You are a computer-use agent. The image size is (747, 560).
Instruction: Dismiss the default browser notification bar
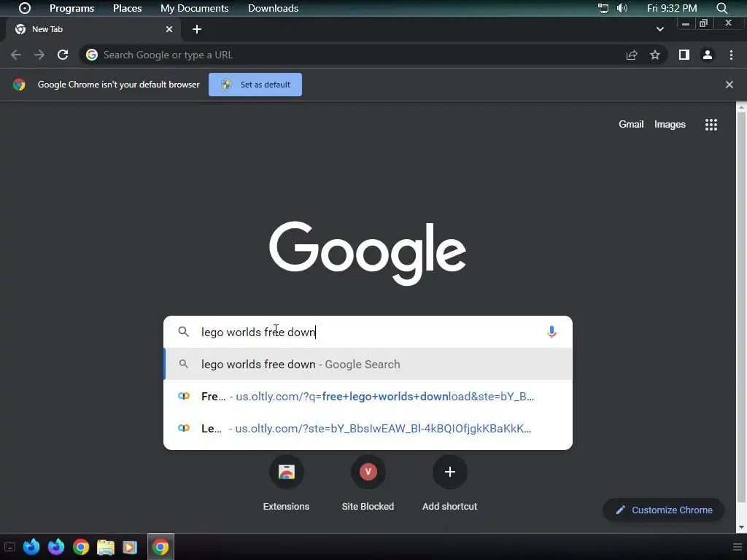[x=729, y=85]
